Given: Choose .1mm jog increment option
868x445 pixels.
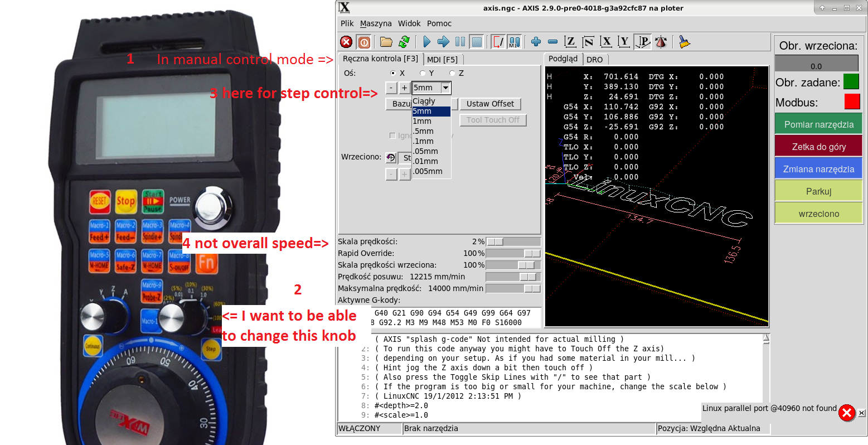Looking at the screenshot, I should pos(431,141).
